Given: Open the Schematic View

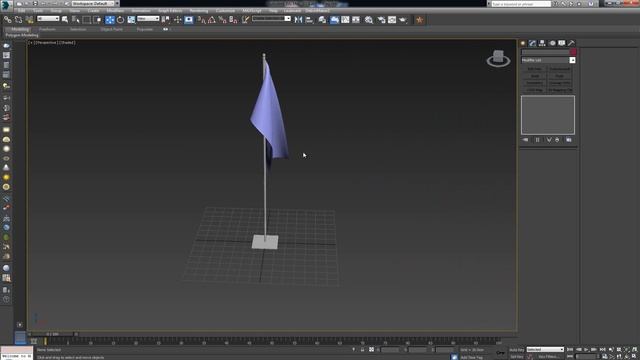Looking at the screenshot, I should (356, 20).
